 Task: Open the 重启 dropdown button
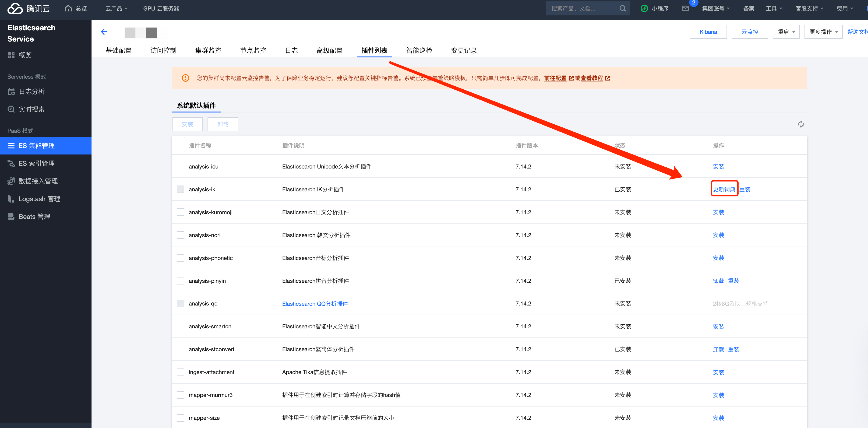[786, 32]
